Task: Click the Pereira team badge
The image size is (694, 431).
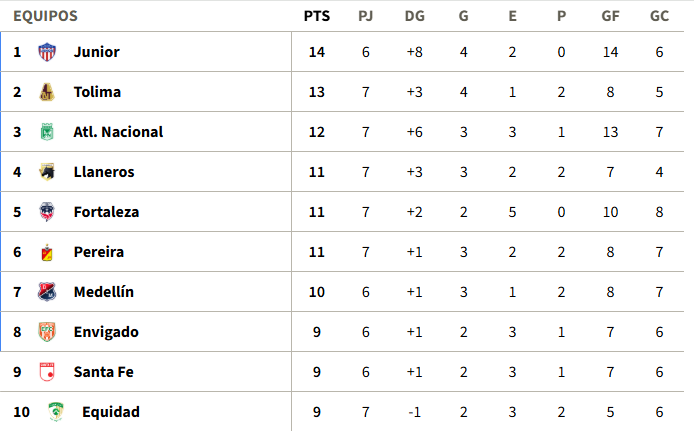Action: 47,252
